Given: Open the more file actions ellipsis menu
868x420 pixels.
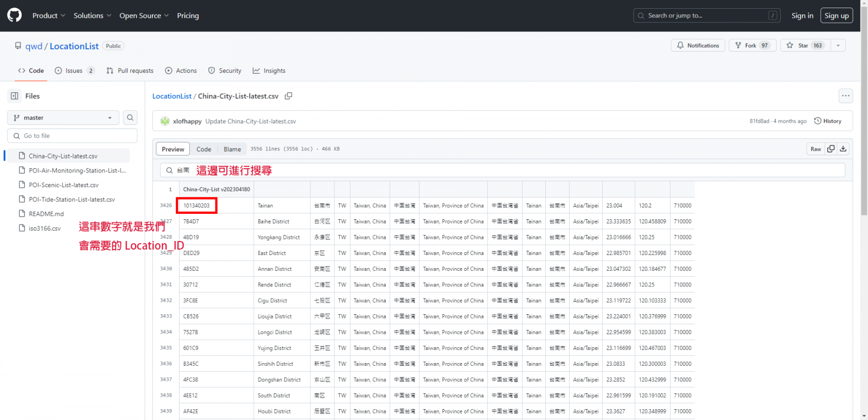Looking at the screenshot, I should (846, 96).
